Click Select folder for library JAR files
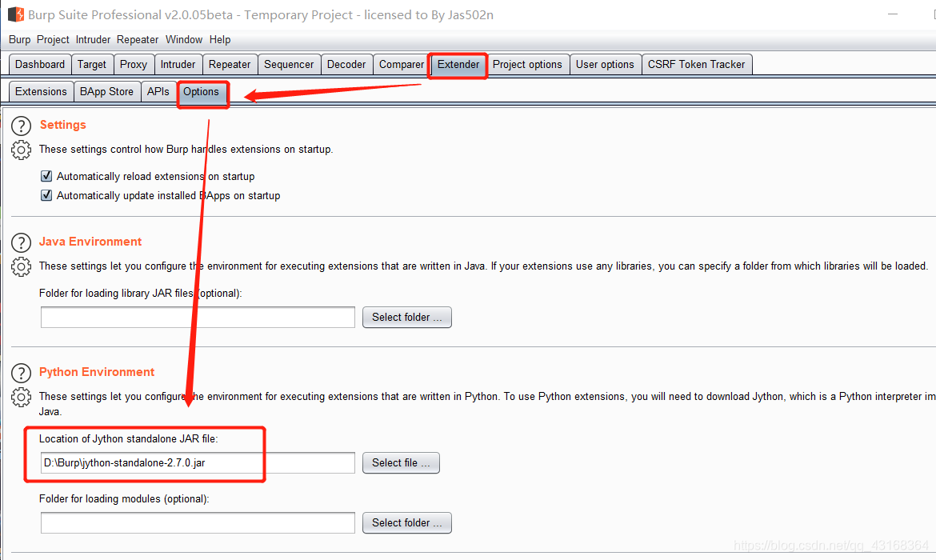This screenshot has width=936, height=560. [x=407, y=317]
